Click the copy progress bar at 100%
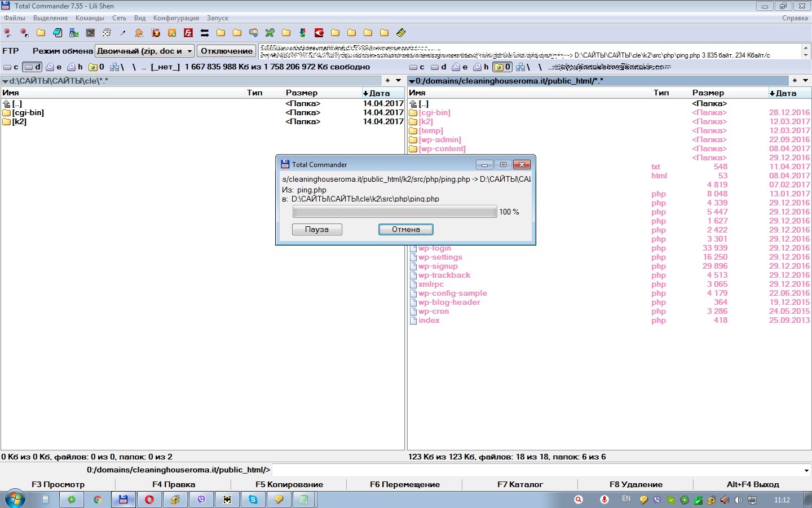 pos(395,212)
